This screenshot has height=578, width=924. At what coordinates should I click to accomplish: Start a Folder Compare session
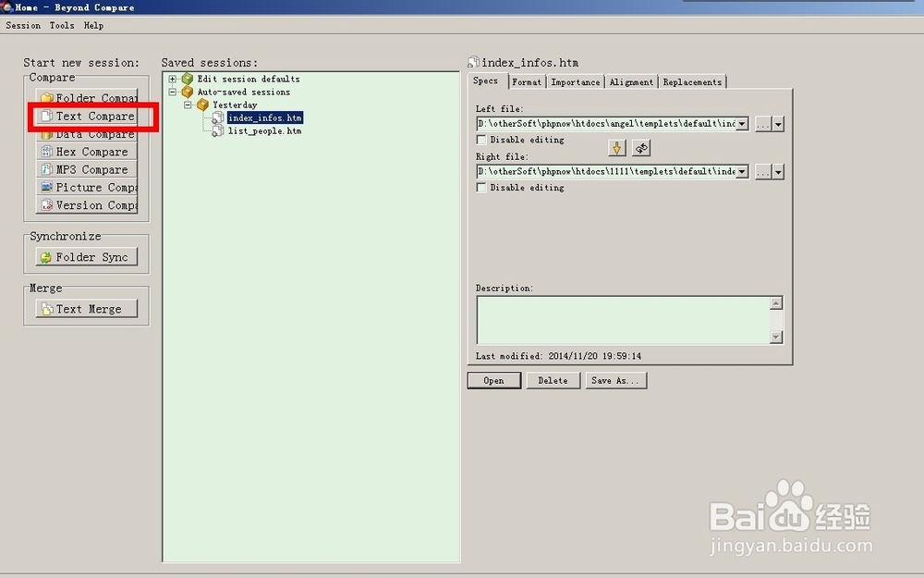pyautogui.click(x=87, y=97)
